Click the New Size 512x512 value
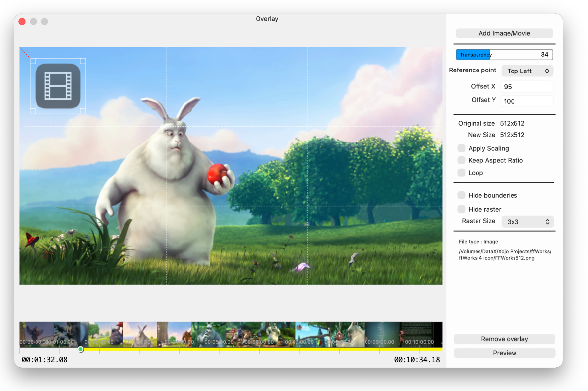Image resolution: width=588 pixels, height=391 pixels. tap(512, 135)
